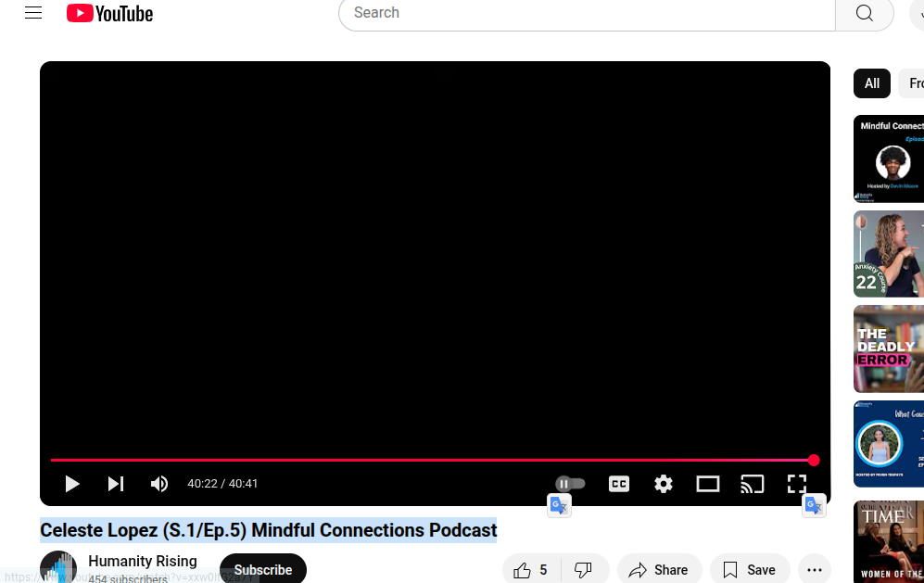Viewport: 924px width, 583px height.
Task: Dislike the video
Action: point(583,570)
